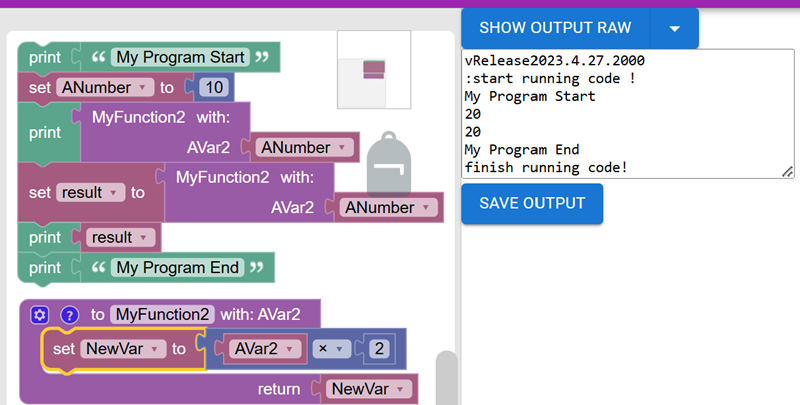Click the MyFunction2 function name field
Image resolution: width=800 pixels, height=405 pixels.
coord(162,314)
